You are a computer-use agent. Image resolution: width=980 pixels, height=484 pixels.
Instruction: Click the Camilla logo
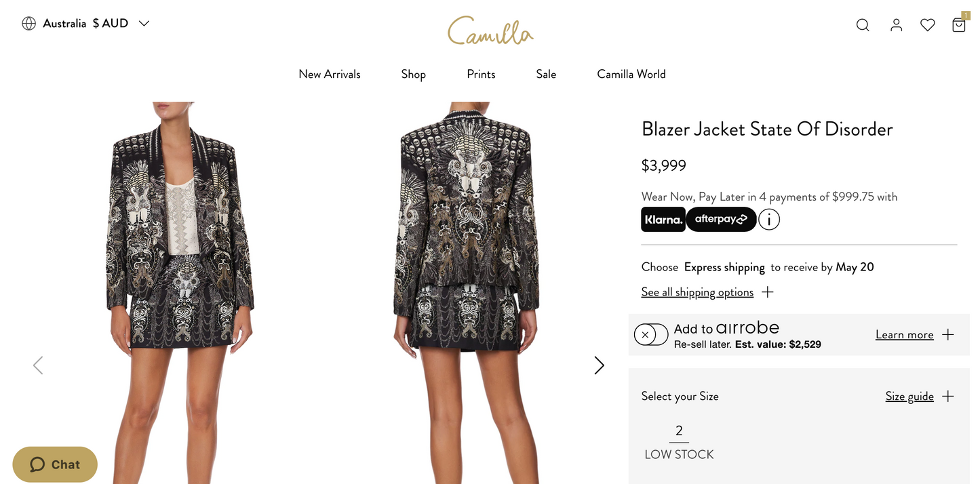click(490, 31)
